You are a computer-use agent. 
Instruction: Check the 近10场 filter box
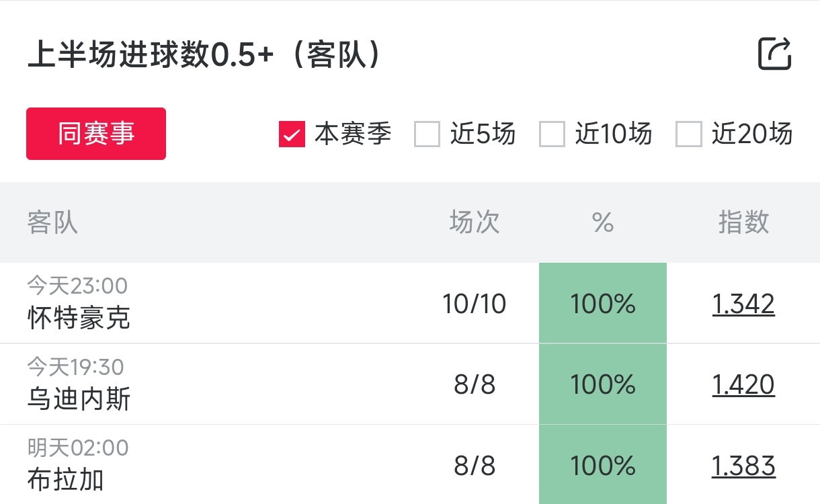552,134
